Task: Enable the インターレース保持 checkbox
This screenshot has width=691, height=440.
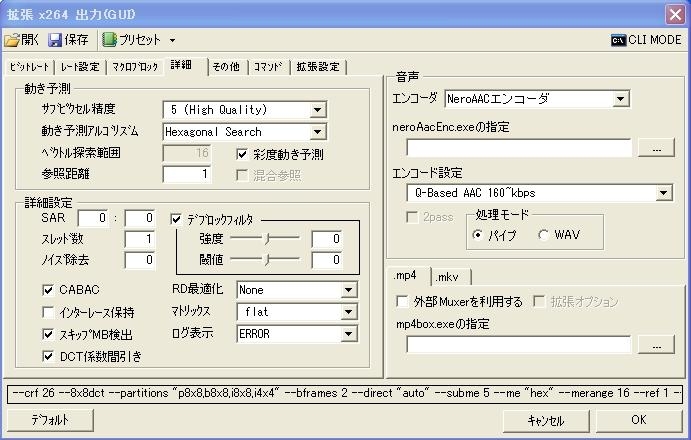Action: [x=48, y=312]
